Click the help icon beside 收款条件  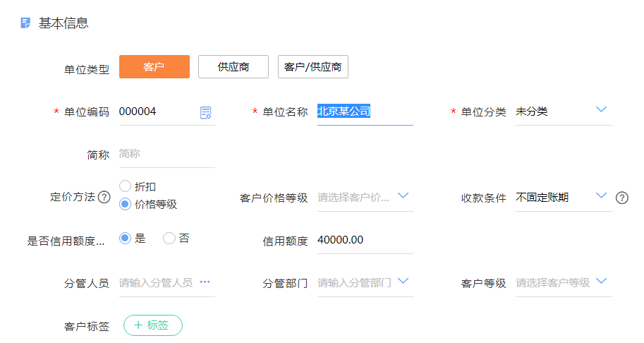coord(621,198)
